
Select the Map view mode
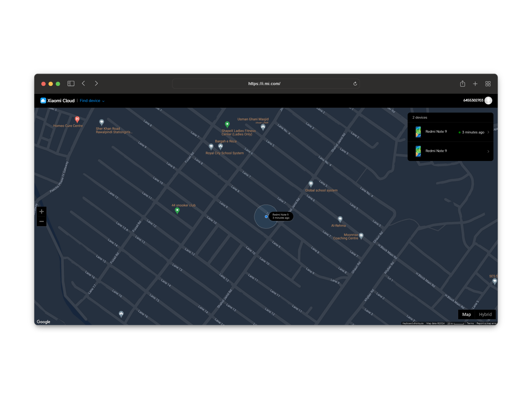(466, 314)
